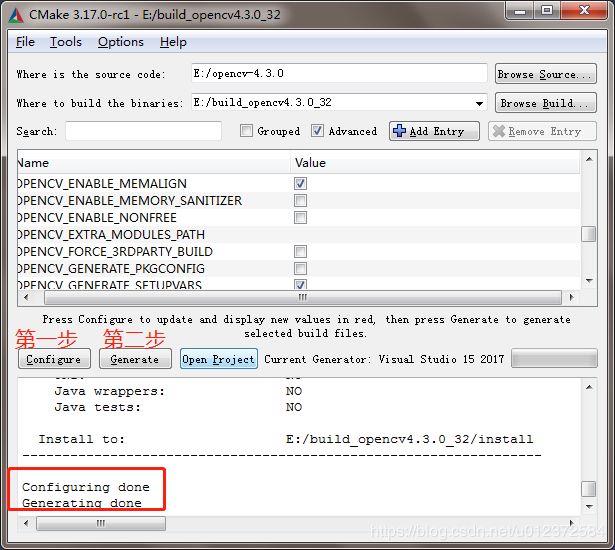Image resolution: width=615 pixels, height=550 pixels.
Task: Click output log horizontal scroll right arrow
Action: click(x=571, y=523)
